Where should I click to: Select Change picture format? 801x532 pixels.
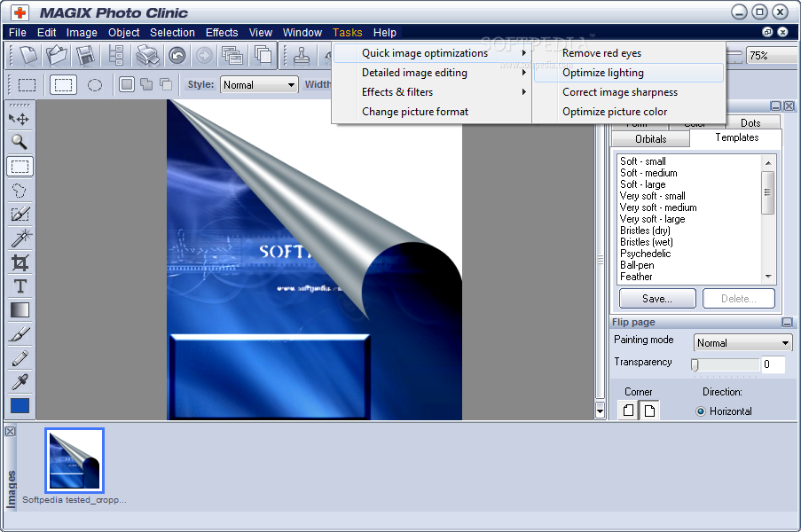pos(432,112)
